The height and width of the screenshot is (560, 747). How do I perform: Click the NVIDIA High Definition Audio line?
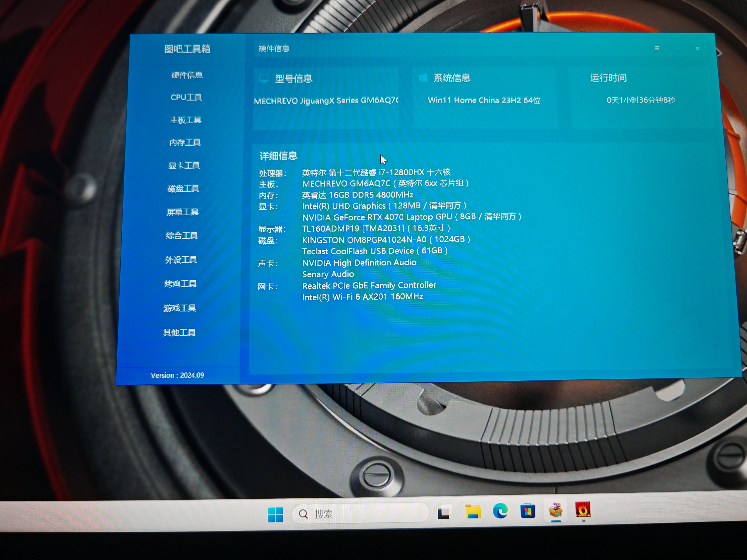pos(359,263)
